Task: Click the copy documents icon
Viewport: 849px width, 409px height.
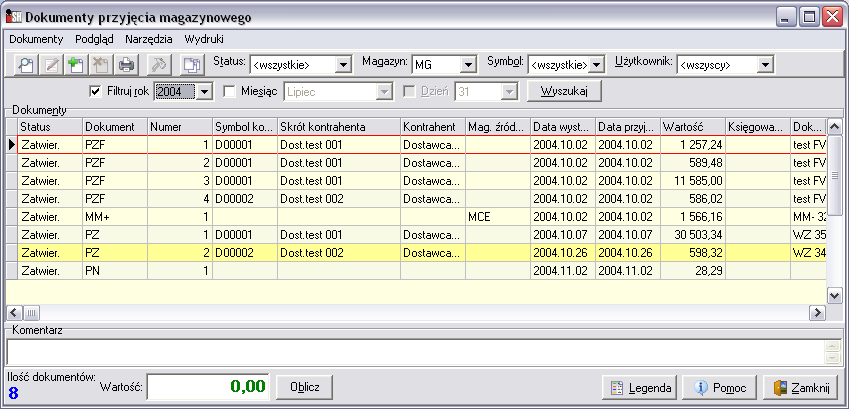Action: pos(191,65)
